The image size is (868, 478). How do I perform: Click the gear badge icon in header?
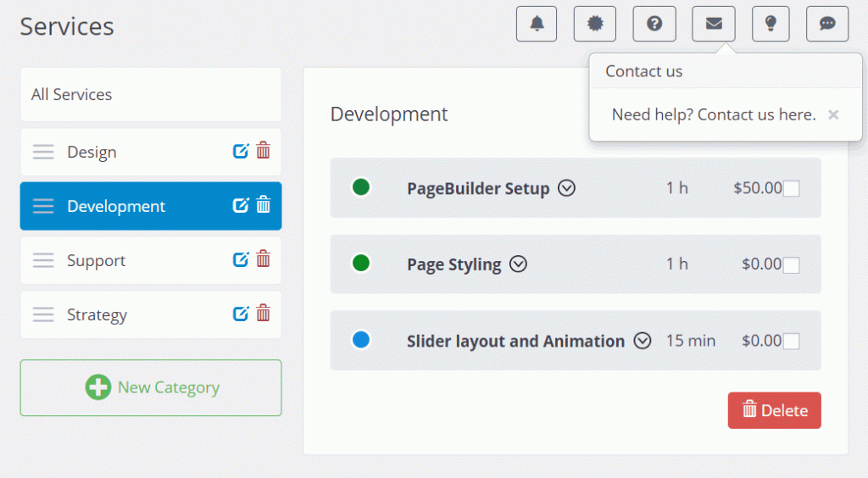click(595, 24)
